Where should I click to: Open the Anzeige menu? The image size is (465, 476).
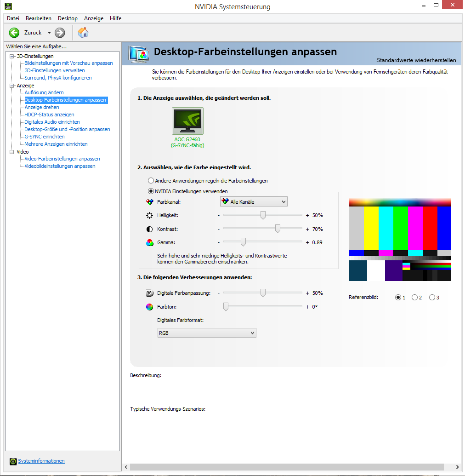94,18
